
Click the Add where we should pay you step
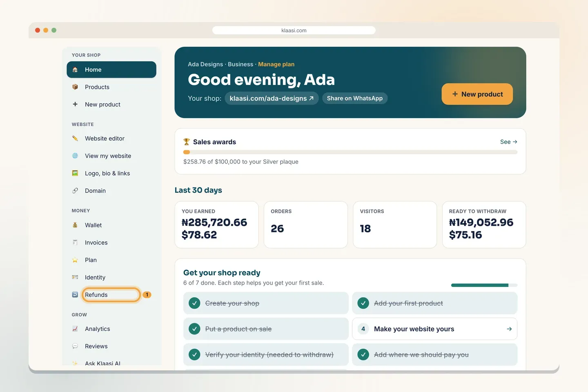(435, 354)
